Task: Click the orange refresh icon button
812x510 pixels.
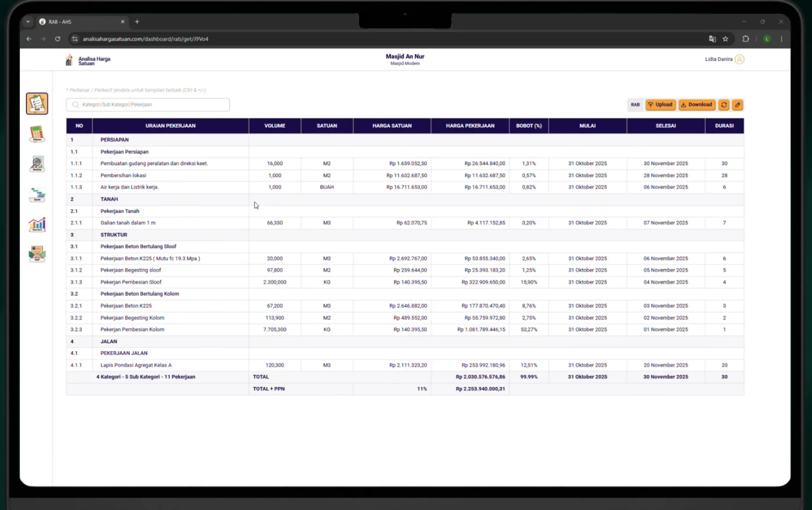Action: tap(724, 105)
